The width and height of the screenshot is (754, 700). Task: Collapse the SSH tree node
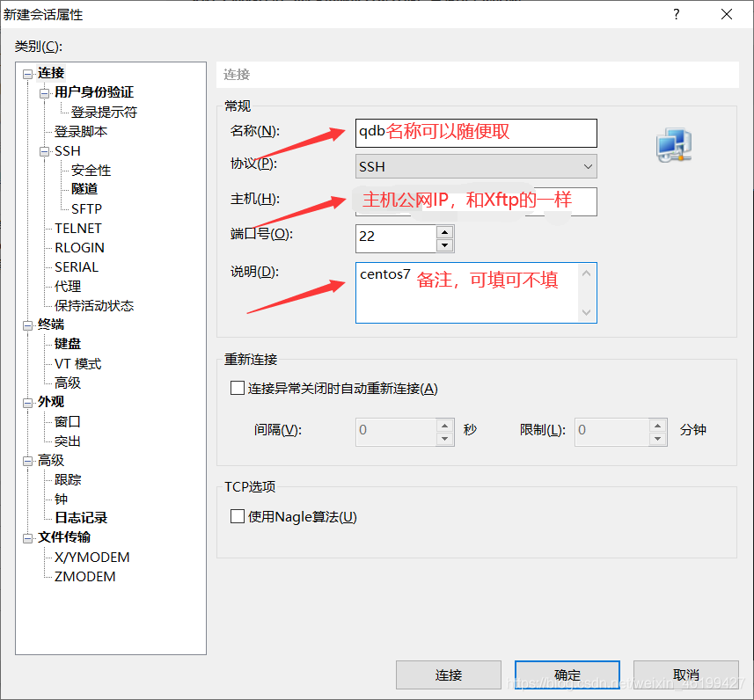coord(44,151)
